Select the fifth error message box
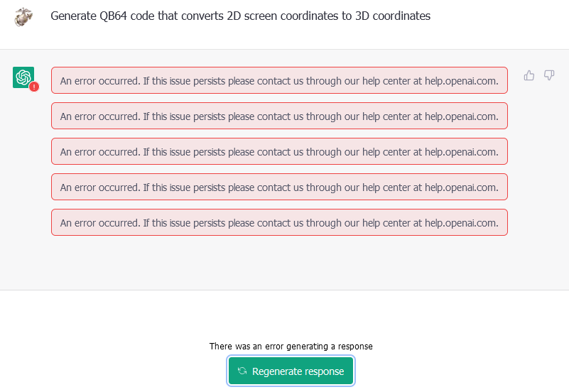Viewport: 569px width, 392px height. coord(279,222)
